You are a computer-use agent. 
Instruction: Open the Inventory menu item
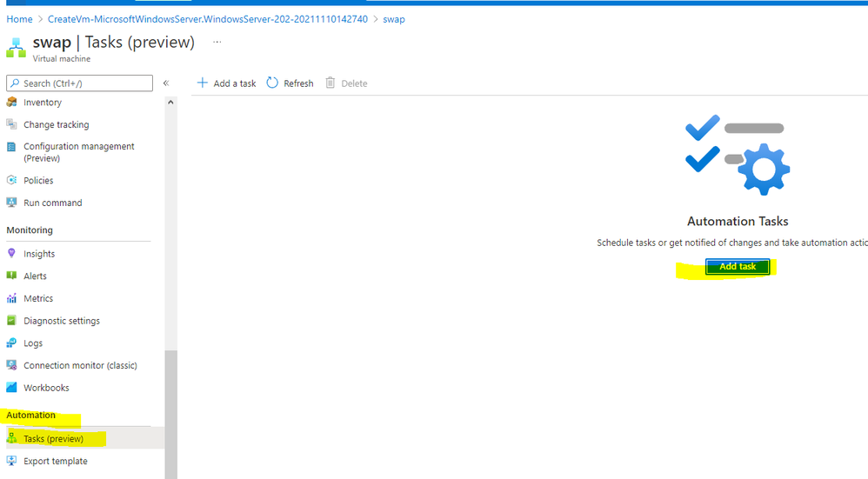(43, 103)
